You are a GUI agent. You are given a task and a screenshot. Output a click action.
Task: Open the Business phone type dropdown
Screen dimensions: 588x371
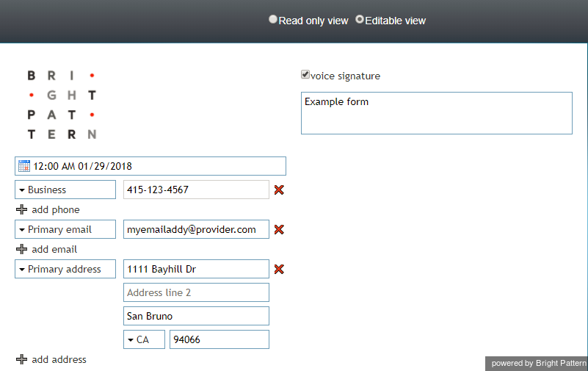[x=65, y=190]
